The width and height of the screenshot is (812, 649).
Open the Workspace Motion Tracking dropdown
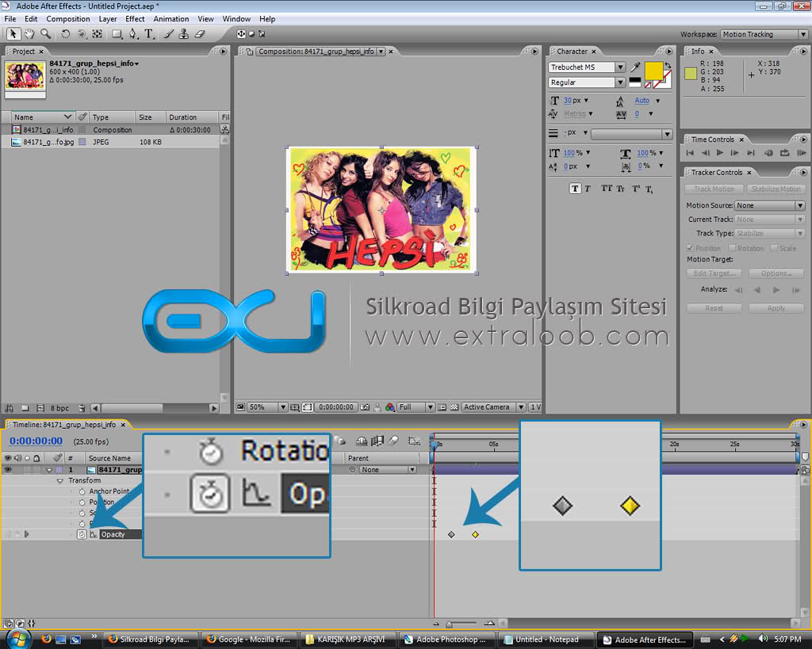(x=764, y=34)
